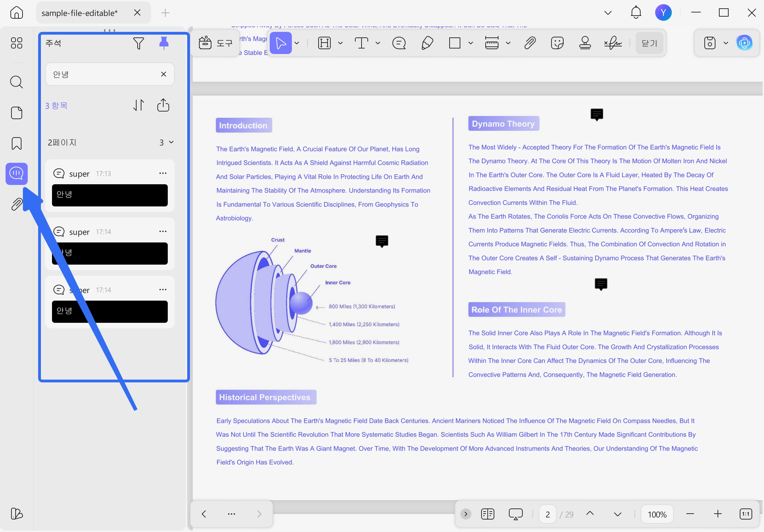The width and height of the screenshot is (764, 532).
Task: Select the measurement ruler tool
Action: [492, 43]
